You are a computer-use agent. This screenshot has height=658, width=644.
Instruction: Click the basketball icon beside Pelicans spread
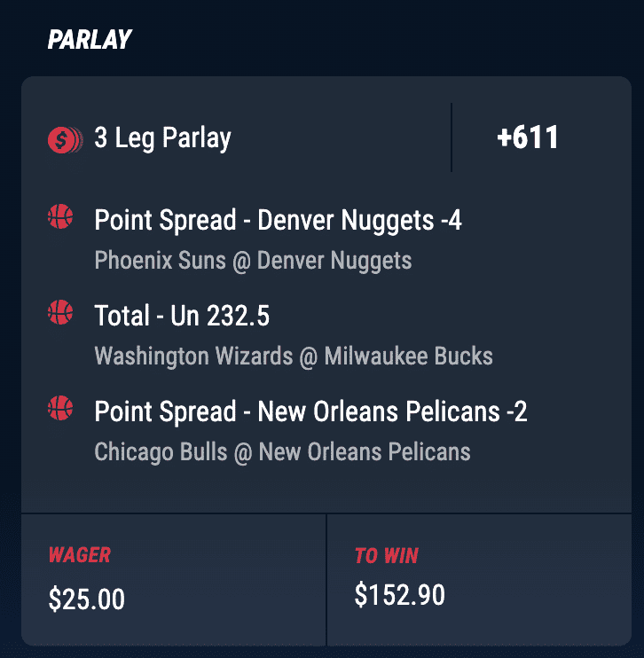60,408
